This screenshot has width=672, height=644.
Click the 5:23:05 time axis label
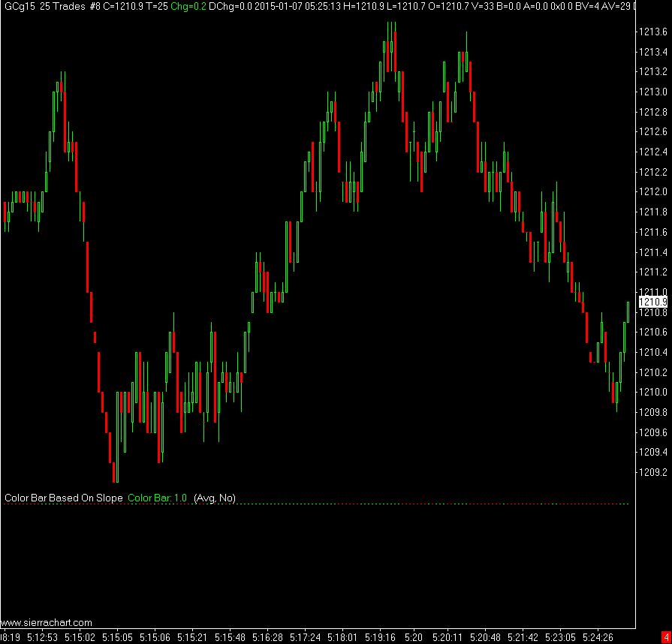(560, 637)
